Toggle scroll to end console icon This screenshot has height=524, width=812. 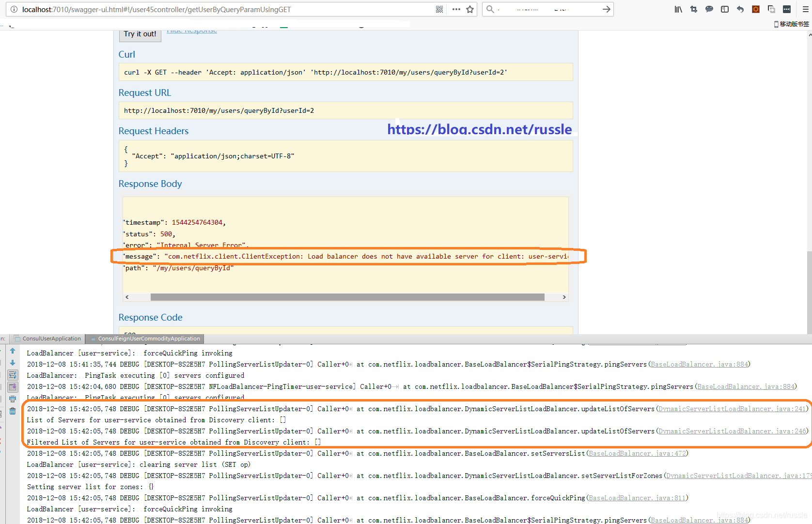point(13,387)
